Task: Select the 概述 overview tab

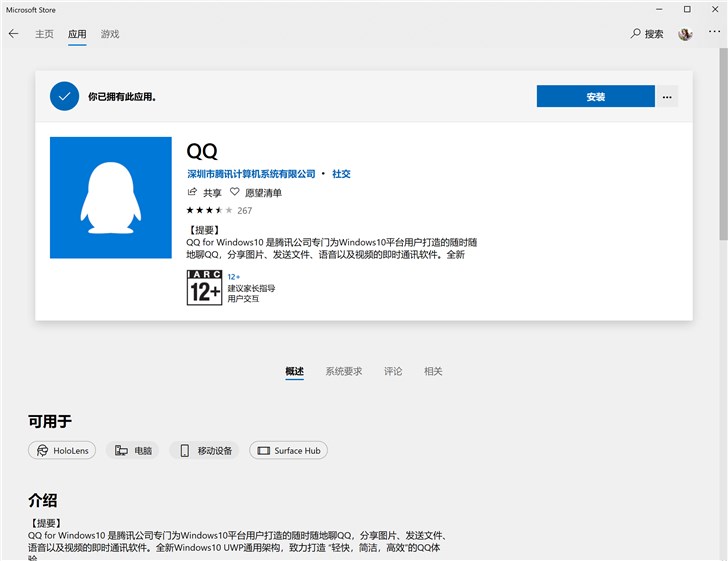Action: click(x=295, y=371)
